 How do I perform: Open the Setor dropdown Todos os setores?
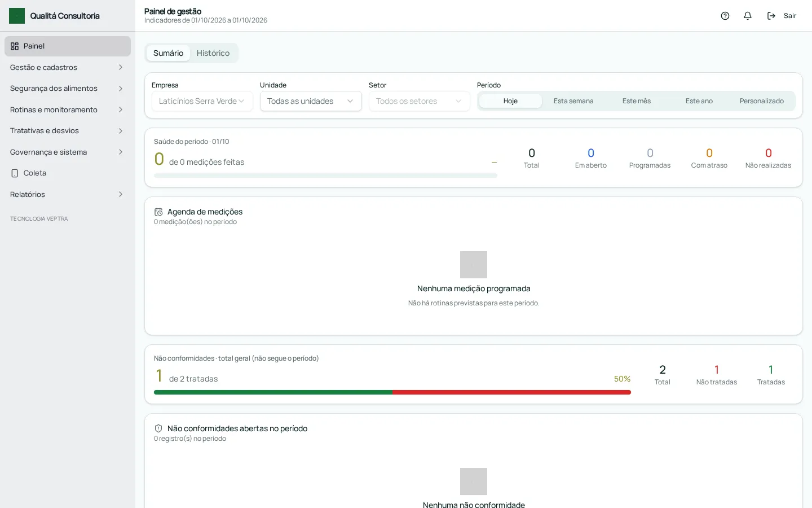419,101
